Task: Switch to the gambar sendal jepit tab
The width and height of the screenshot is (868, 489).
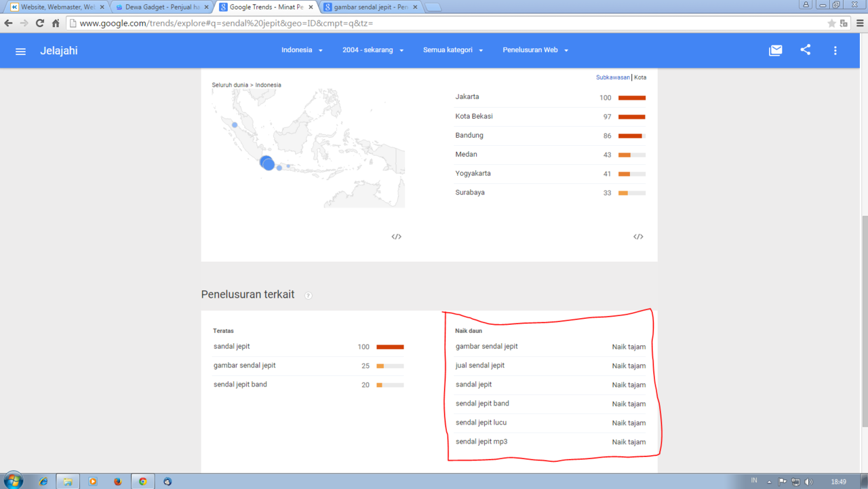Action: pos(370,7)
